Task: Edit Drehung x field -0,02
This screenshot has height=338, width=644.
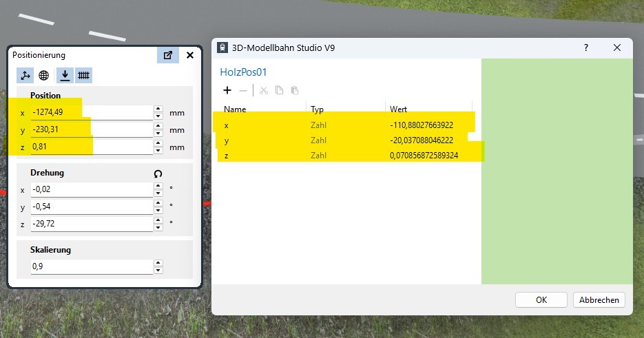Action: 92,189
